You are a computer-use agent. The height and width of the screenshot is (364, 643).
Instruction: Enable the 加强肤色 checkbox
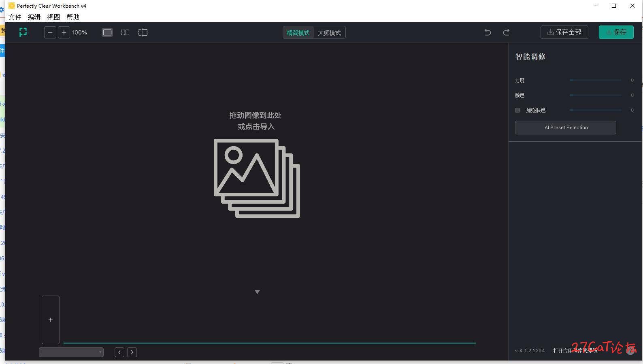click(x=517, y=110)
